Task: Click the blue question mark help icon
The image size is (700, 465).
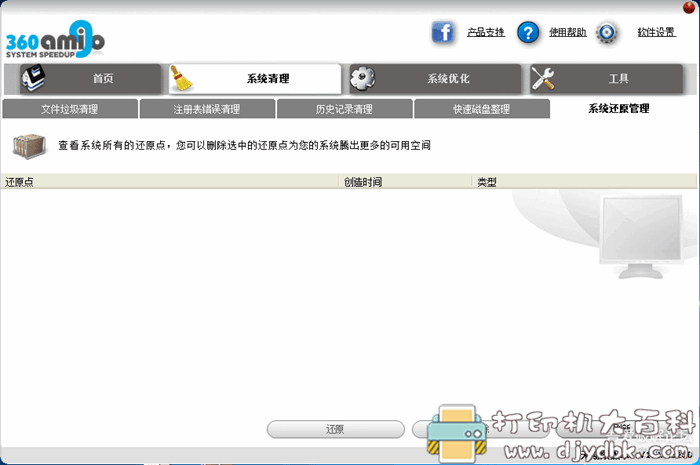Action: (528, 33)
